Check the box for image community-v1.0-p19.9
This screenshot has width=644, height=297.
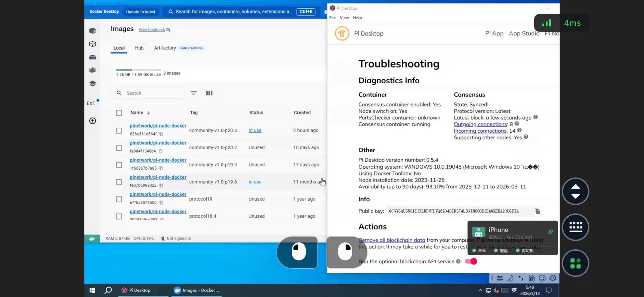point(119,165)
